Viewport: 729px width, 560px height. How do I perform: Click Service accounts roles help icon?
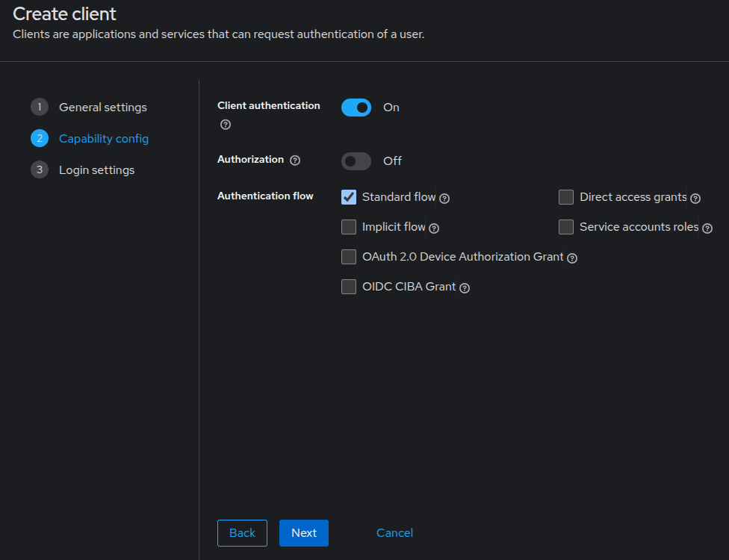pos(707,228)
